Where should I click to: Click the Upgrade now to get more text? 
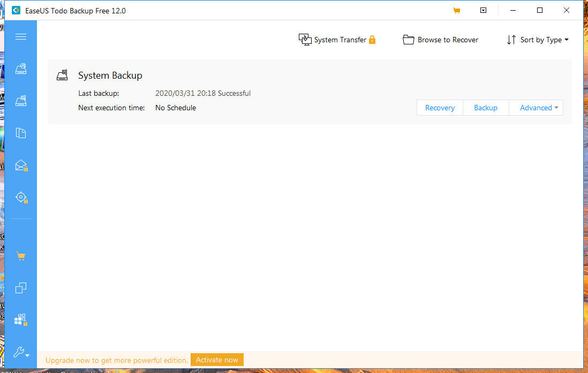[x=117, y=360]
